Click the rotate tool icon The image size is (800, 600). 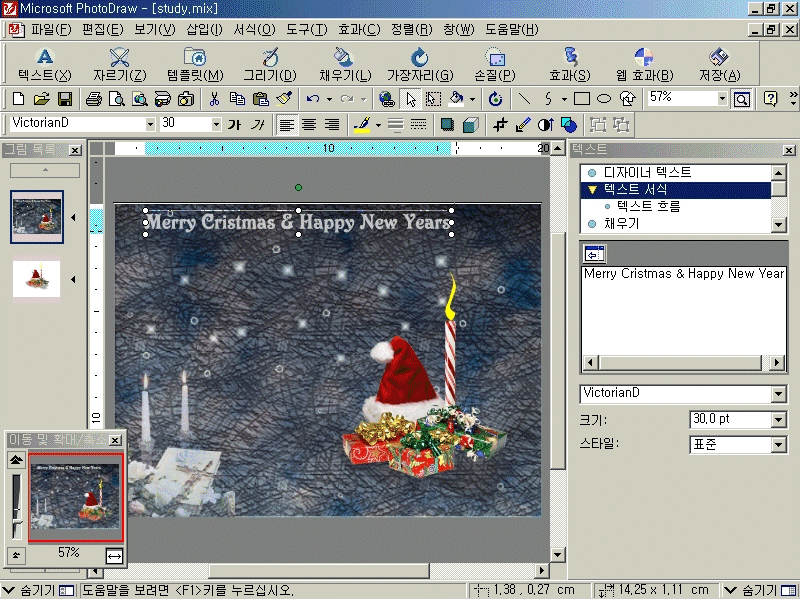(495, 98)
